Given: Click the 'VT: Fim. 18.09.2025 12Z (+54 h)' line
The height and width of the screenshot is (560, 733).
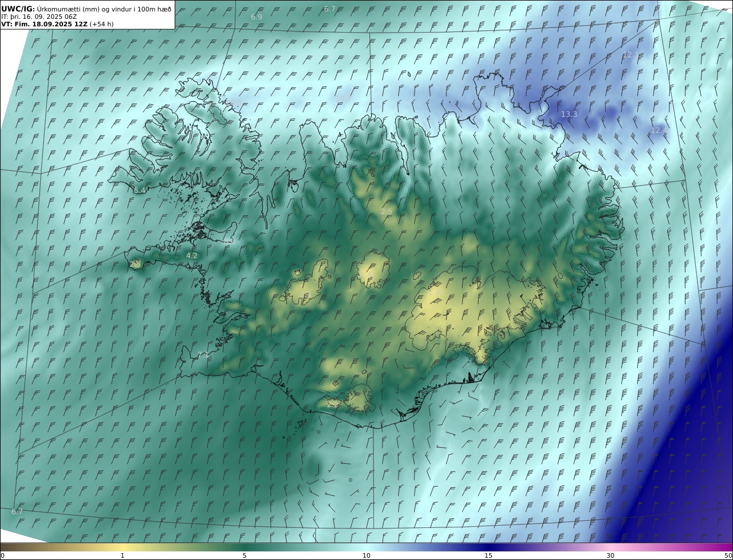Looking at the screenshot, I should pyautogui.click(x=57, y=24).
